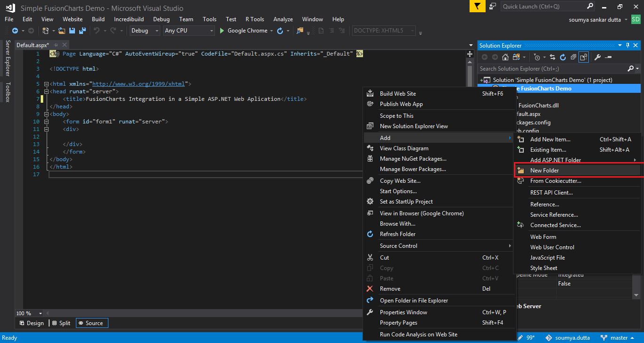644x343 pixels.
Task: Open the editor zoom level dropdown
Action: 40,313
